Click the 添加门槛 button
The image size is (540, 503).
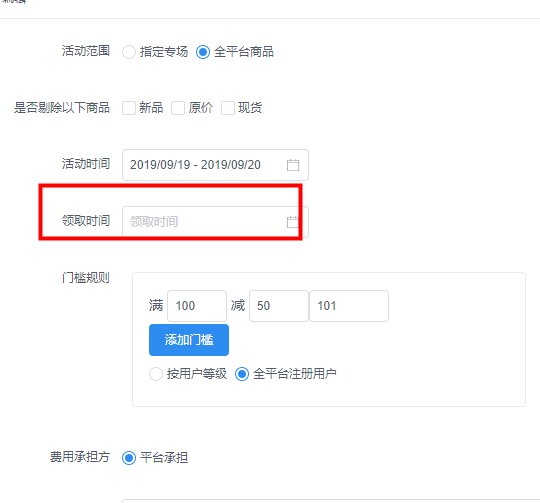[x=189, y=340]
